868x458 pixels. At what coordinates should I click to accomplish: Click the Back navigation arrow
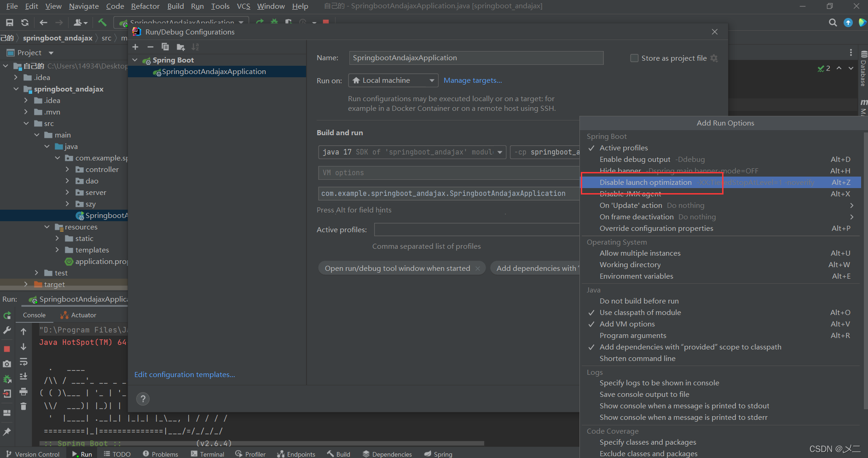pos(43,23)
